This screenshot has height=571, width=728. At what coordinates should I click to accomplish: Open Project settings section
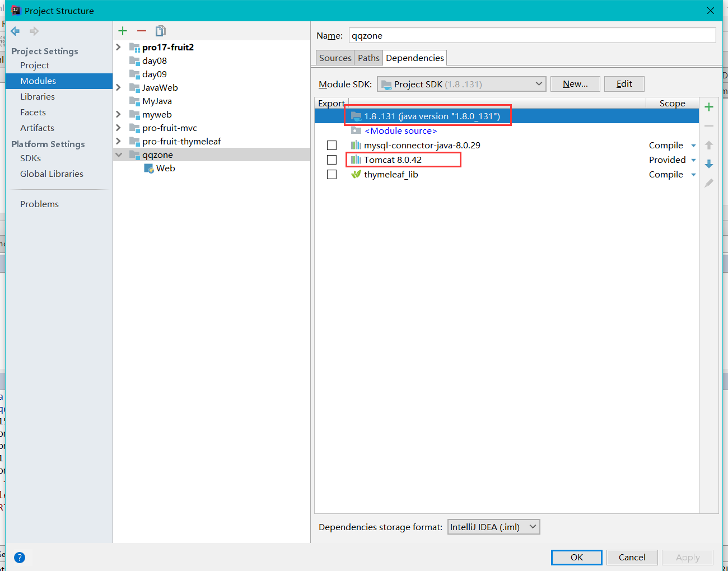tap(35, 65)
